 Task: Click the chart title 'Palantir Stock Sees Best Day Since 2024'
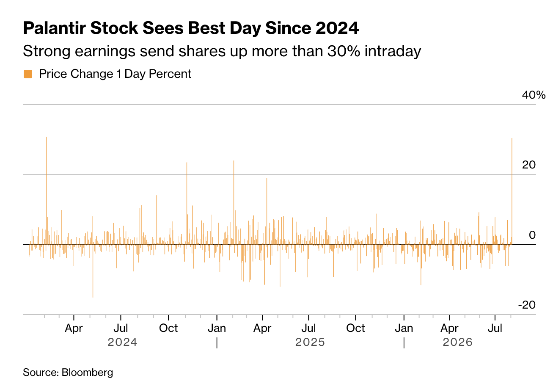(191, 28)
